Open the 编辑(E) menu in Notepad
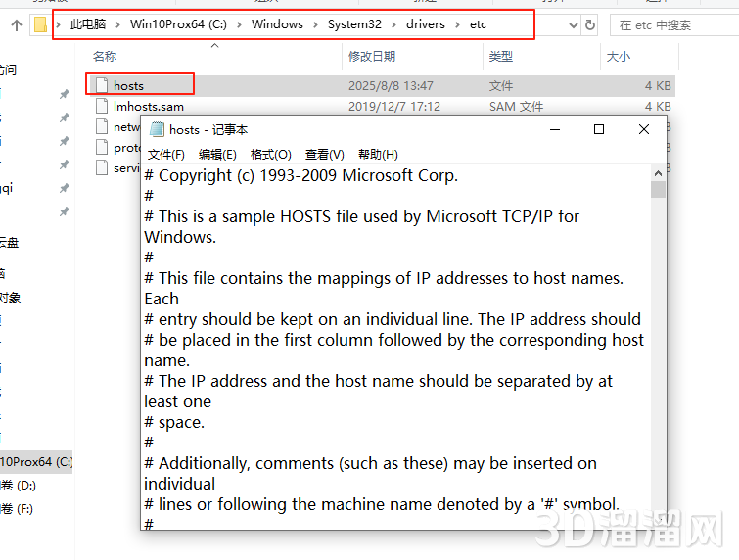Screen dimensions: 739x560 tap(217, 155)
